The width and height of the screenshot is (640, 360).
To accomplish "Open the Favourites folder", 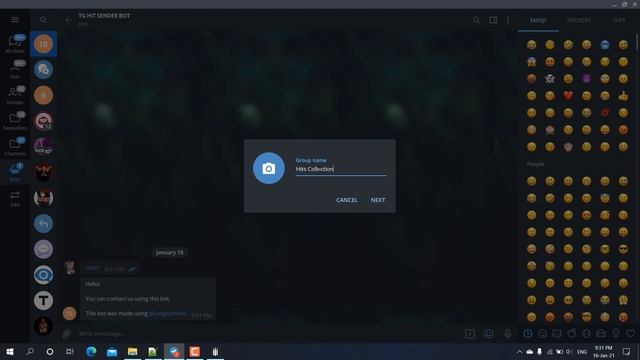I will 15,121.
